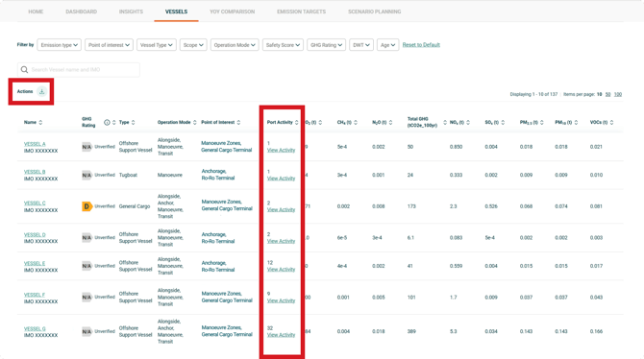Expand the Vessel Type filter
644x359 pixels.
click(x=157, y=45)
